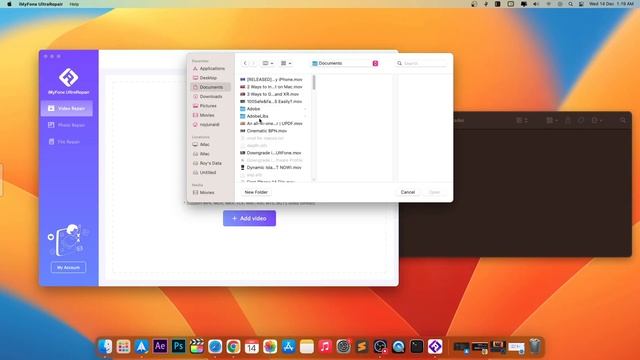Expand the Adobe folder chevron
Screen dimensions: 640x360
coord(305,109)
